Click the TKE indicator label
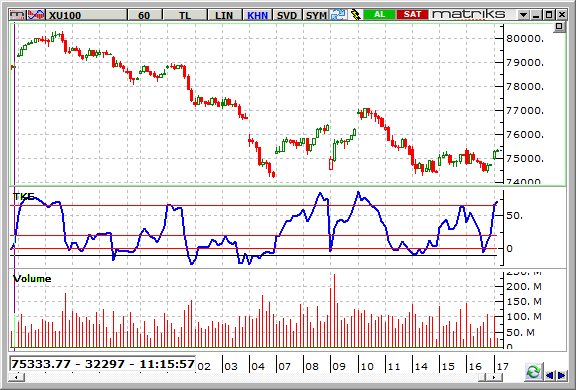Screen dimensions: 576x390 (x=24, y=196)
